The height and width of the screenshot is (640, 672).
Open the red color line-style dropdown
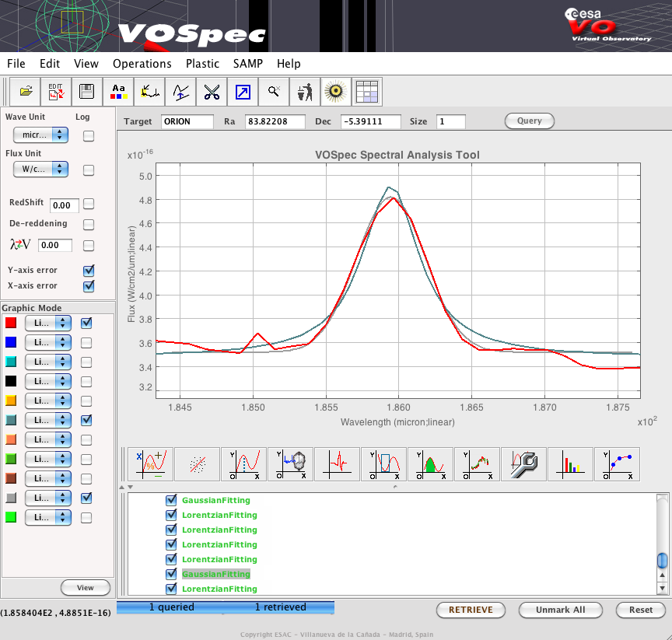[x=48, y=323]
